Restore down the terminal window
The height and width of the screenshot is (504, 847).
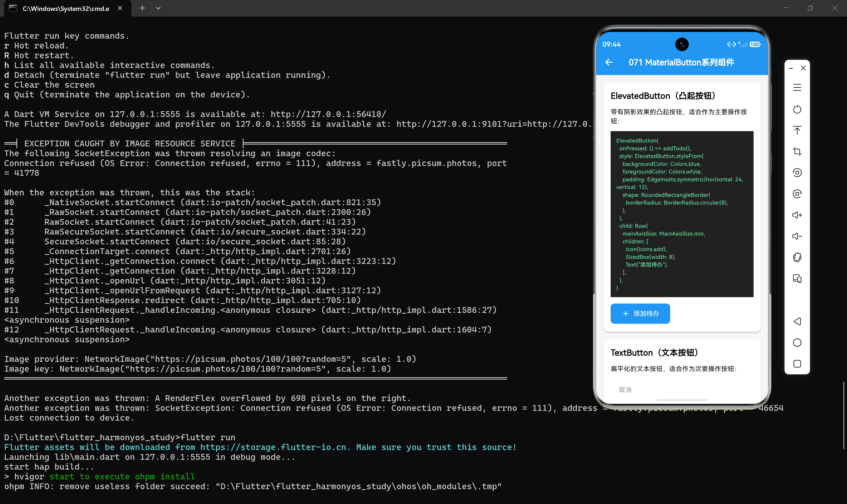[x=810, y=8]
